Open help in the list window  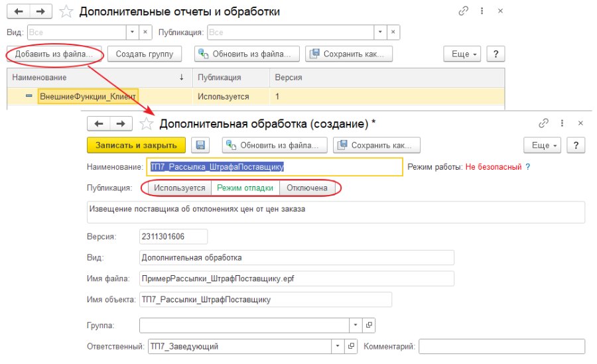pyautogui.click(x=496, y=54)
